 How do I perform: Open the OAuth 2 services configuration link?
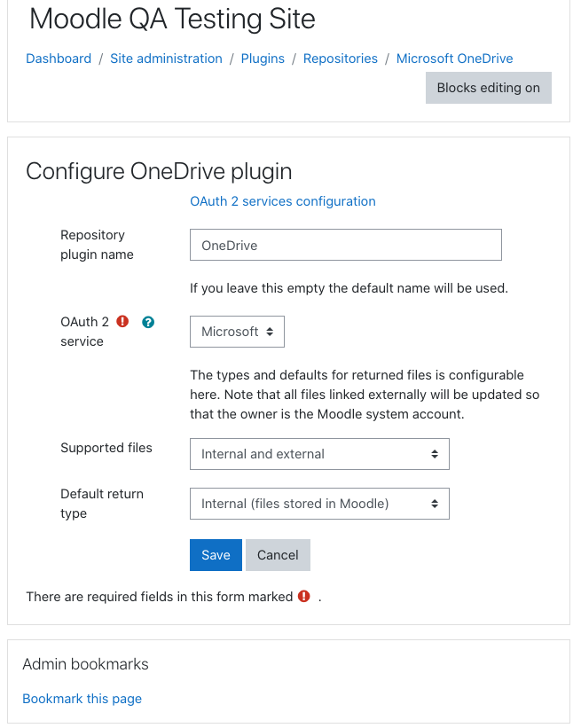282,201
